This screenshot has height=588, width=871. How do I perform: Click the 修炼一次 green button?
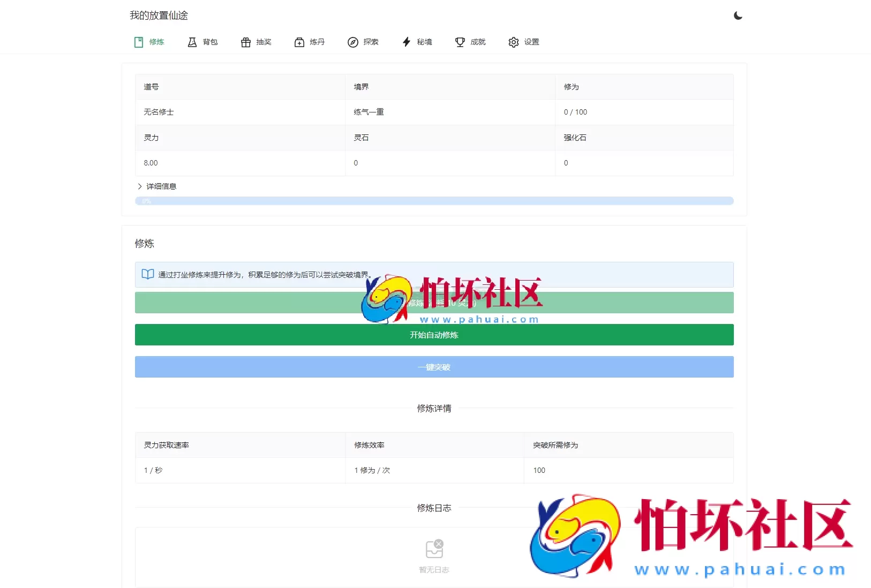click(434, 302)
